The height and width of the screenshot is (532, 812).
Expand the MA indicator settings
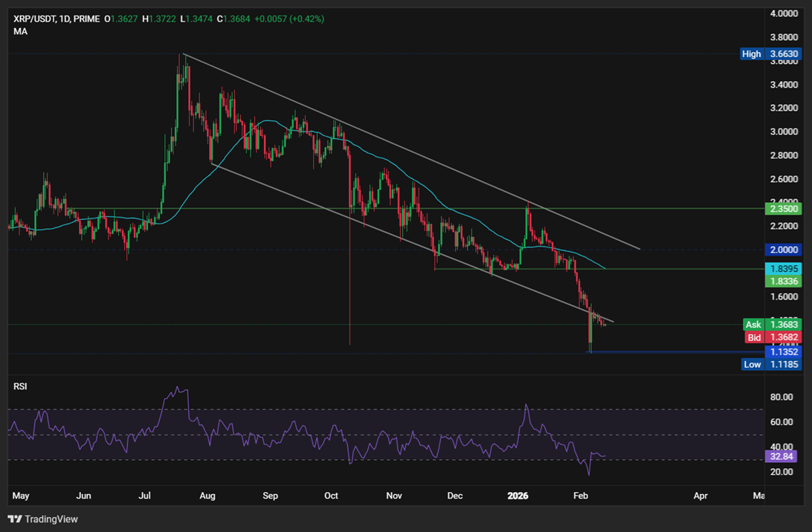(x=20, y=32)
